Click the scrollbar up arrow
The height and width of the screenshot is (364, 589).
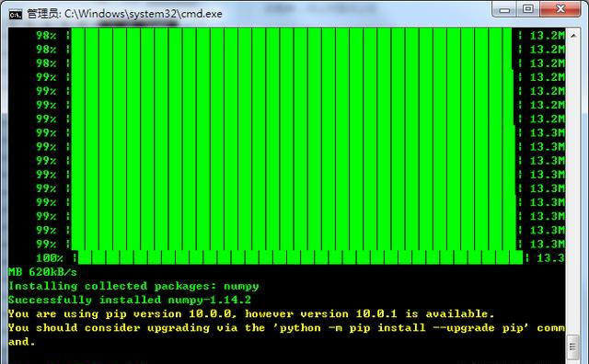(573, 36)
